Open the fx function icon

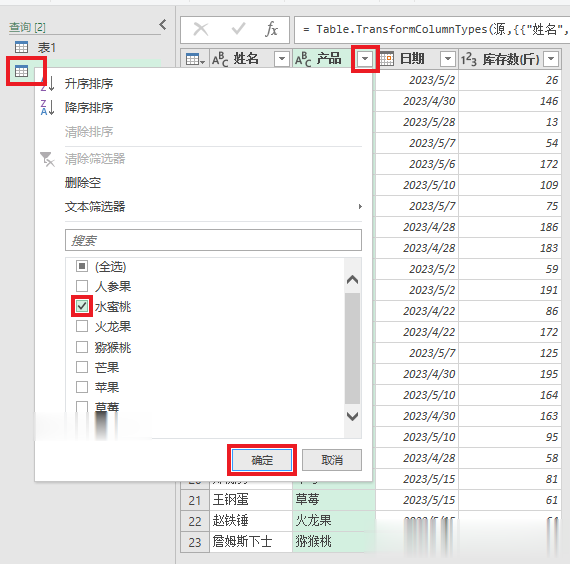pos(272,29)
